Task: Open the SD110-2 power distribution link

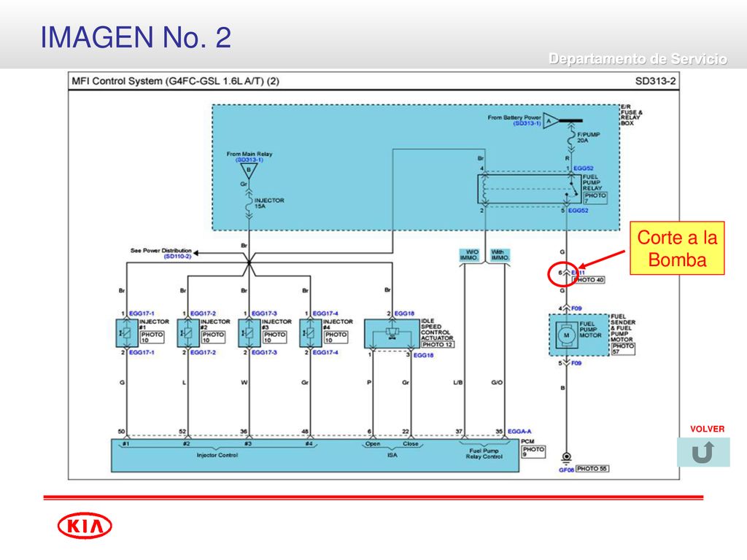Action: point(178,257)
